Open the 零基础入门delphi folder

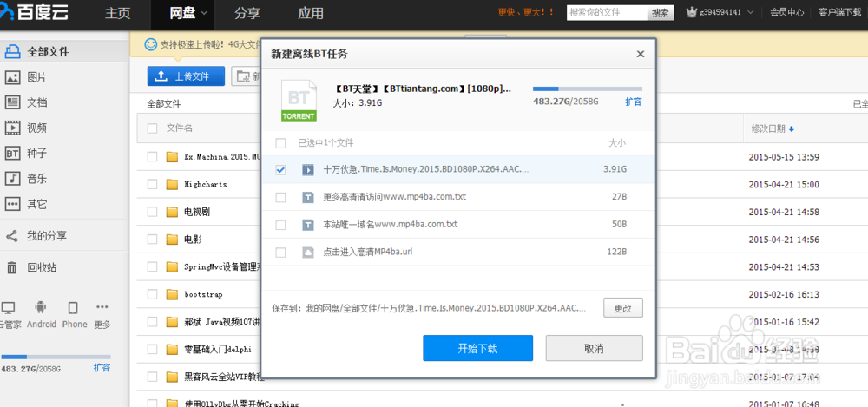click(218, 350)
